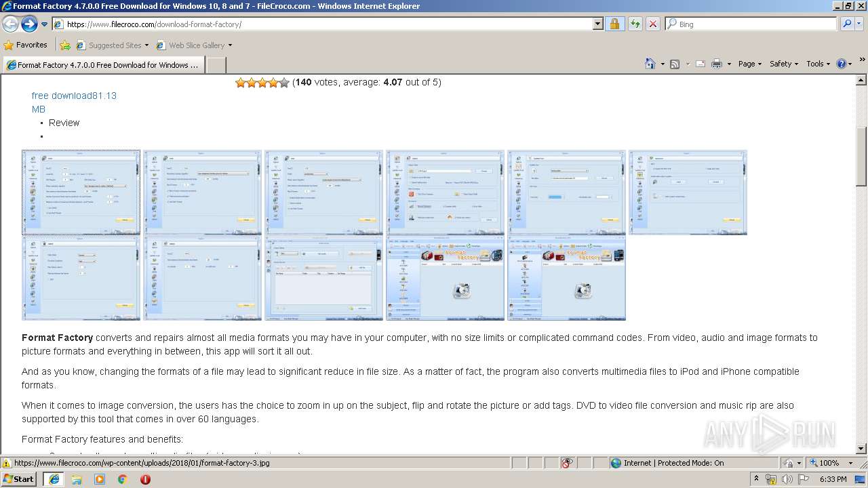Click the vertical scrollbar down arrow
Viewport: 868px width, 488px height.
[x=861, y=448]
